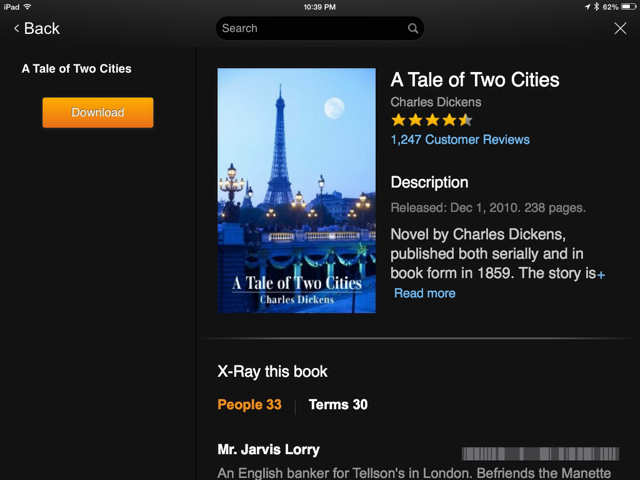
Task: Click the Search input field
Action: pyautogui.click(x=320, y=28)
